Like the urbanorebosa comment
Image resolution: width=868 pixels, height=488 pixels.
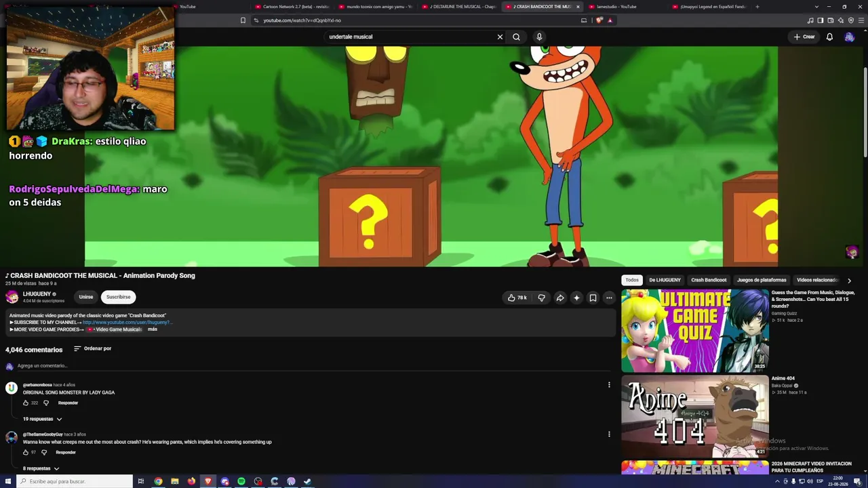(26, 403)
